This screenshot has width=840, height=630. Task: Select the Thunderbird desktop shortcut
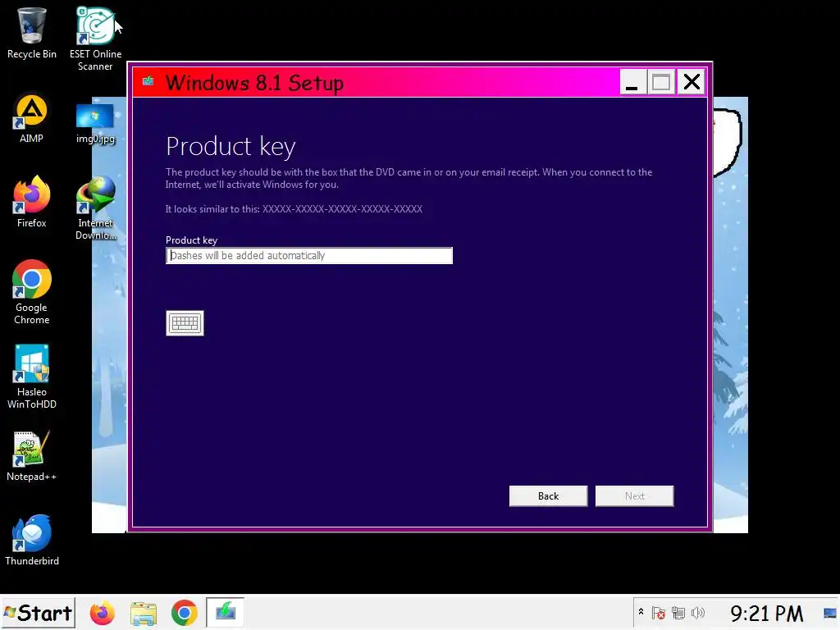32,540
